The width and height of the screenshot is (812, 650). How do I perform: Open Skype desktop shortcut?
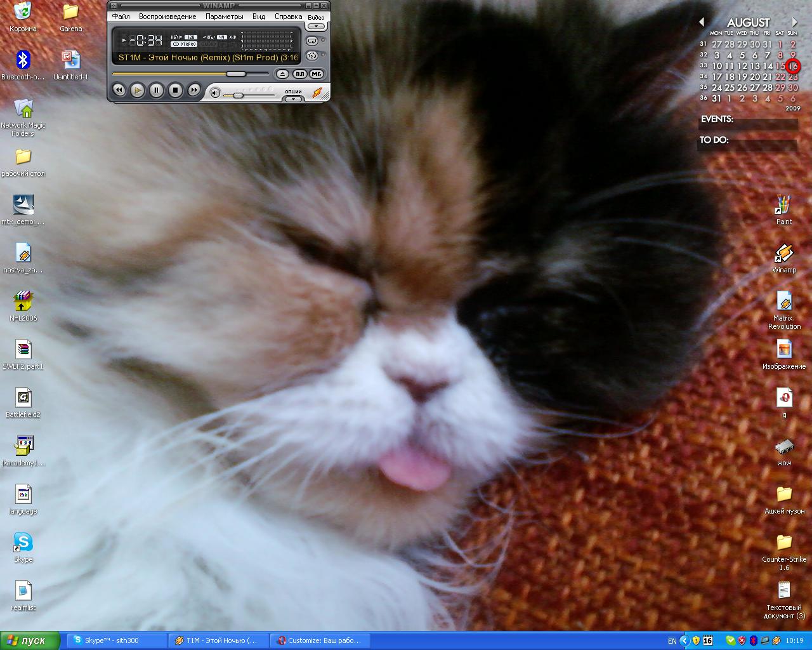point(23,543)
